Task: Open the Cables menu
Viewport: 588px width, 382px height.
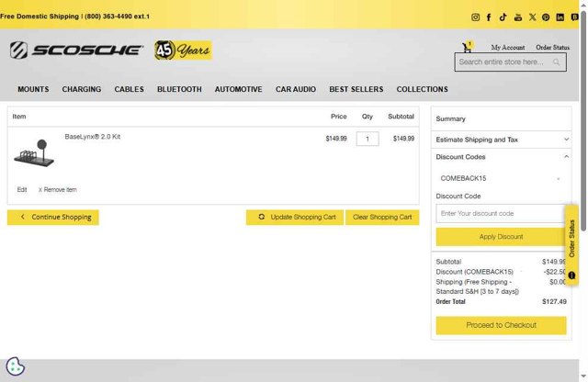Action: pos(129,89)
